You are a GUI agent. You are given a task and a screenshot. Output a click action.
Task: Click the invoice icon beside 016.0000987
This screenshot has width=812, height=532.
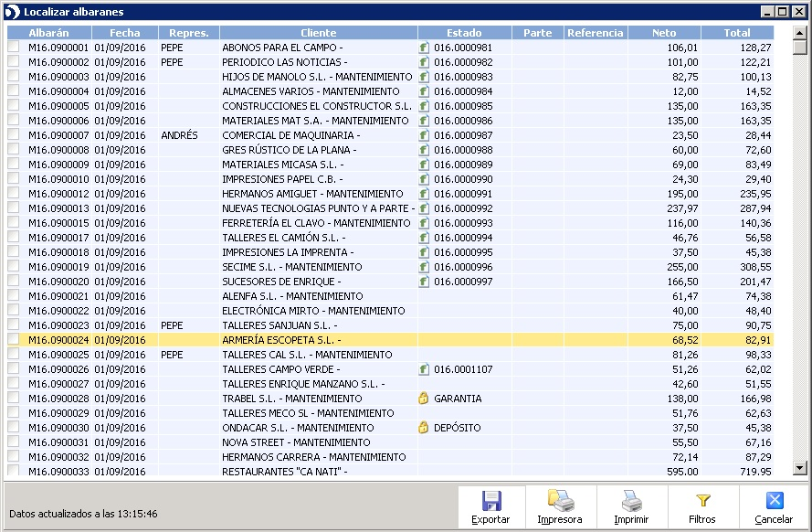click(x=424, y=135)
